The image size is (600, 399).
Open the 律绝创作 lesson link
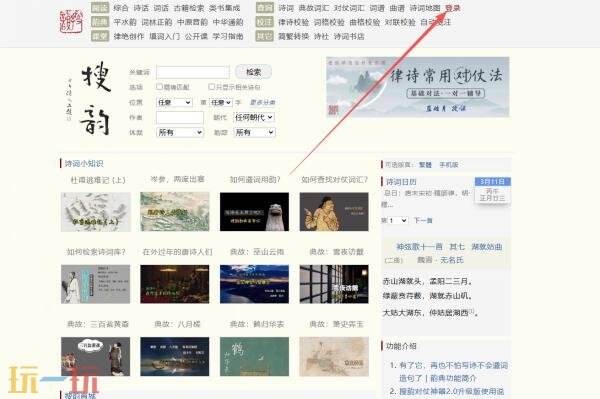(129, 36)
